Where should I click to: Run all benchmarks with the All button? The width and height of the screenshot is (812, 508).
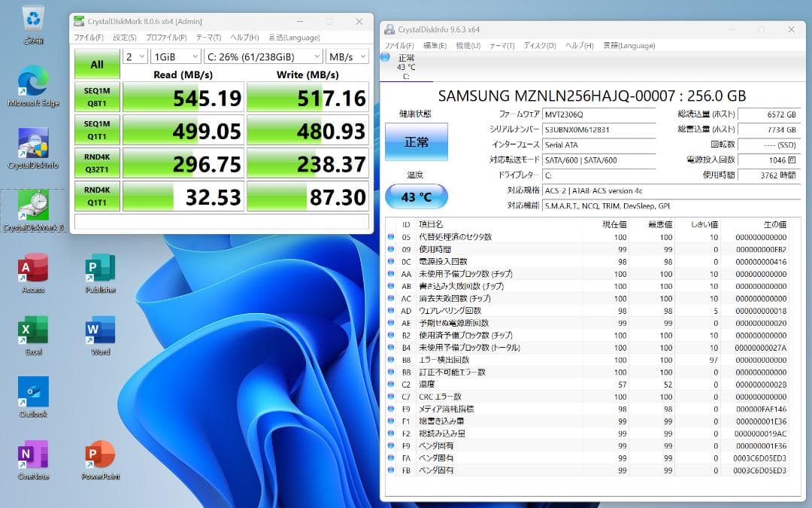coord(96,65)
